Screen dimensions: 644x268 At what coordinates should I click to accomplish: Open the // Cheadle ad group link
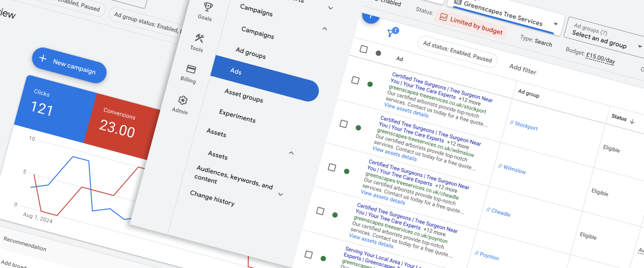(x=499, y=212)
